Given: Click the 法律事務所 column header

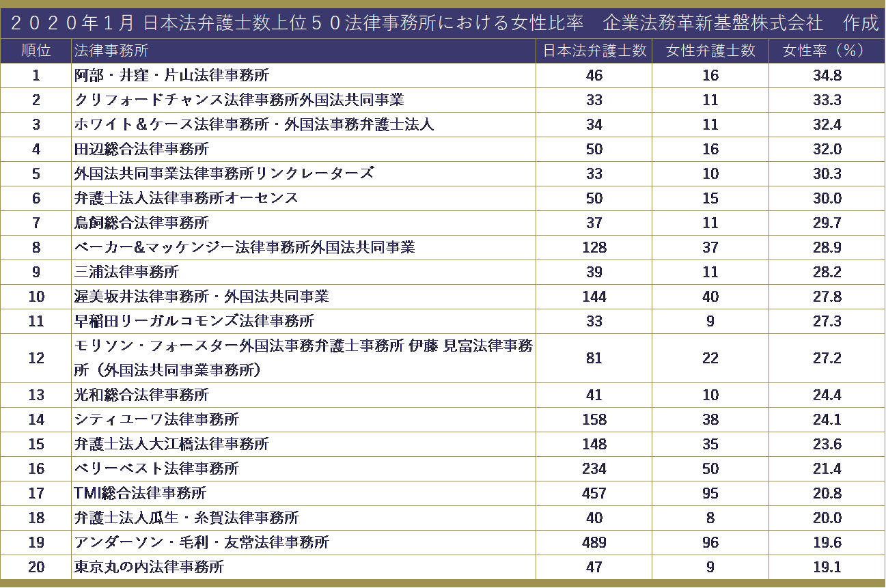Looking at the screenshot, I should (x=303, y=51).
